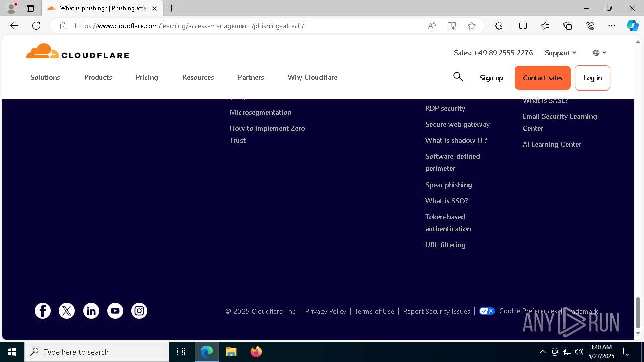The image size is (644, 362).
Task: Open Cloudflare Instagram icon
Action: pyautogui.click(x=139, y=311)
